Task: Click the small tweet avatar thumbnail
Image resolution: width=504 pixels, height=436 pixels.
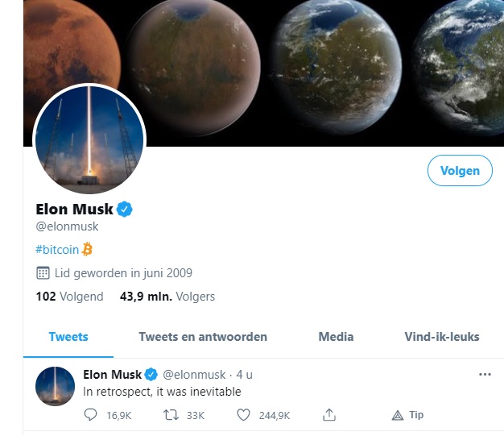Action: point(55,386)
